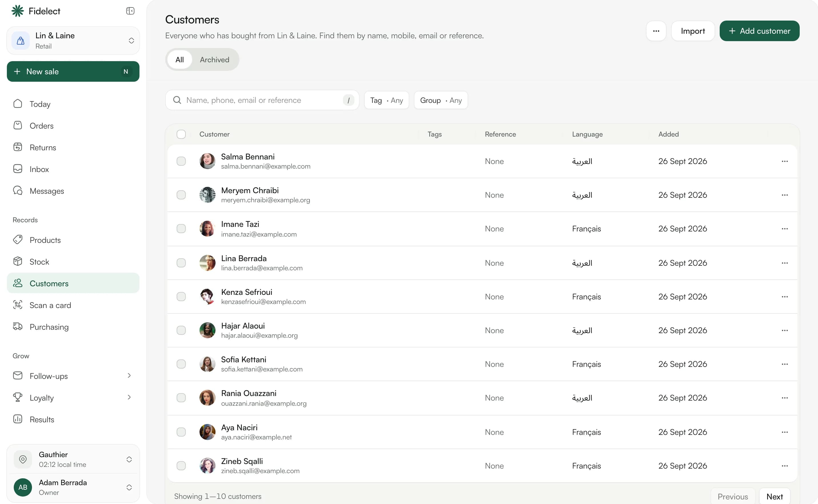818x504 pixels.
Task: Open the Group filter dropdown
Action: click(x=441, y=100)
